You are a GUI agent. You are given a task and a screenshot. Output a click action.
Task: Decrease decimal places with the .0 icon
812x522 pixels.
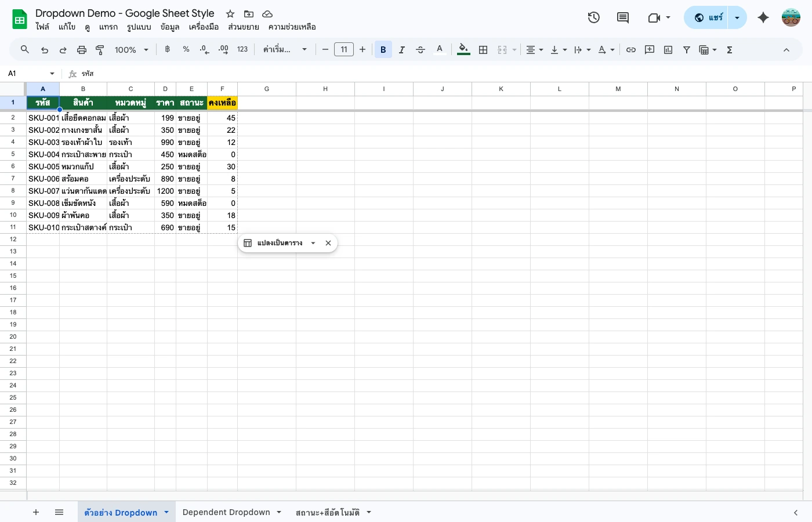point(204,49)
